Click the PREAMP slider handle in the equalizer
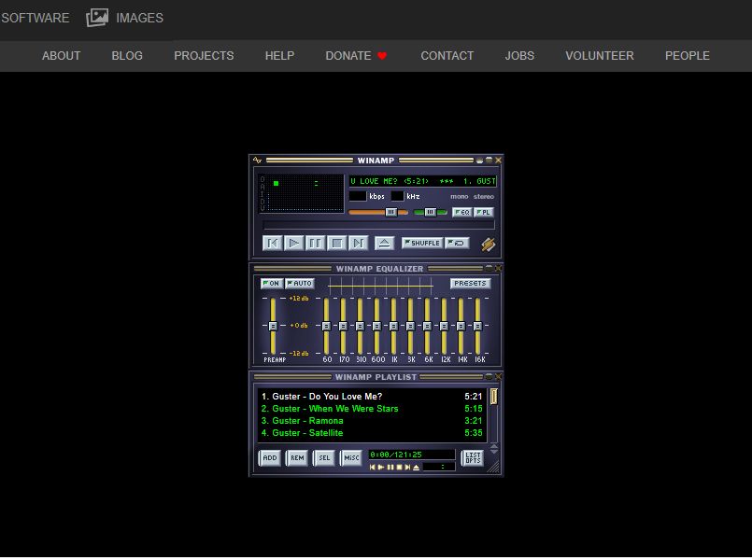This screenshot has height=560, width=752. [273, 327]
